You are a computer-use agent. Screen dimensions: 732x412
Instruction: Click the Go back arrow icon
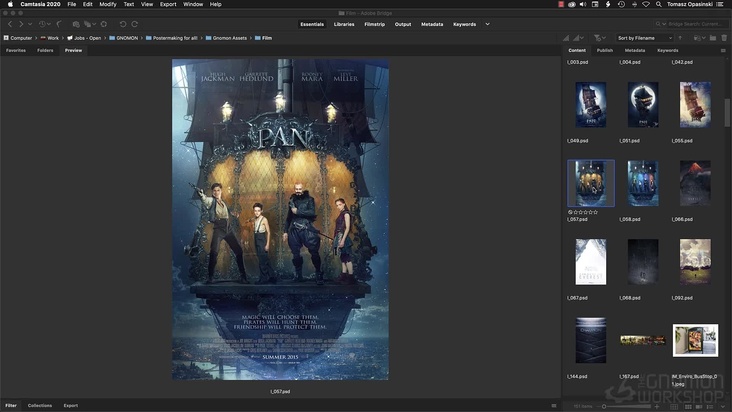pyautogui.click(x=9, y=24)
